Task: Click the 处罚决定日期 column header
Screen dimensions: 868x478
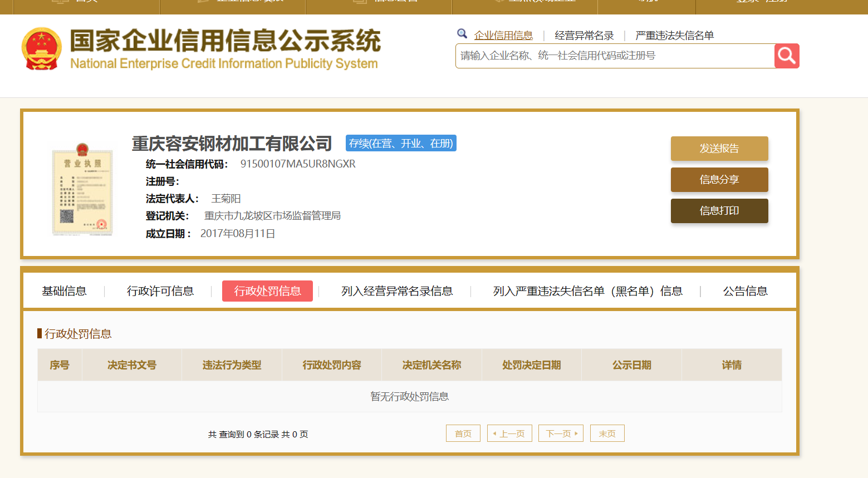Action: [532, 365]
